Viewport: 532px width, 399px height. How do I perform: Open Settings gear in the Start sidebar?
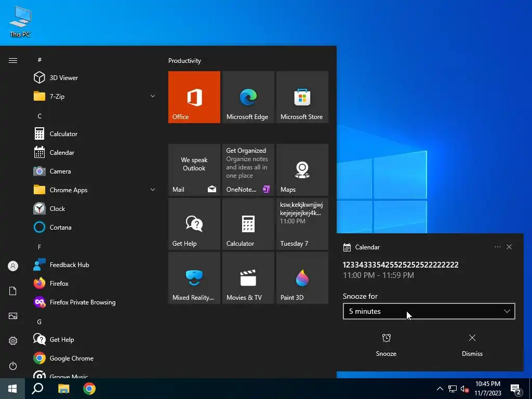point(13,341)
